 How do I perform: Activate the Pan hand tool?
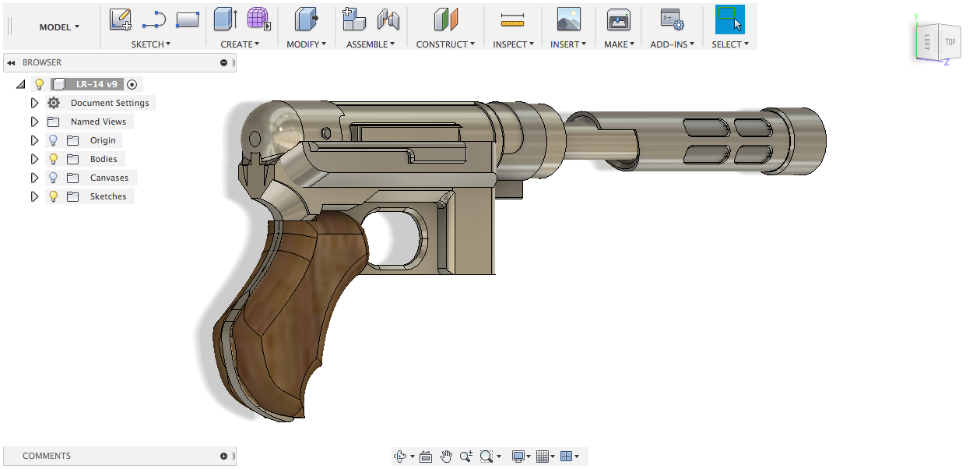[x=446, y=457]
